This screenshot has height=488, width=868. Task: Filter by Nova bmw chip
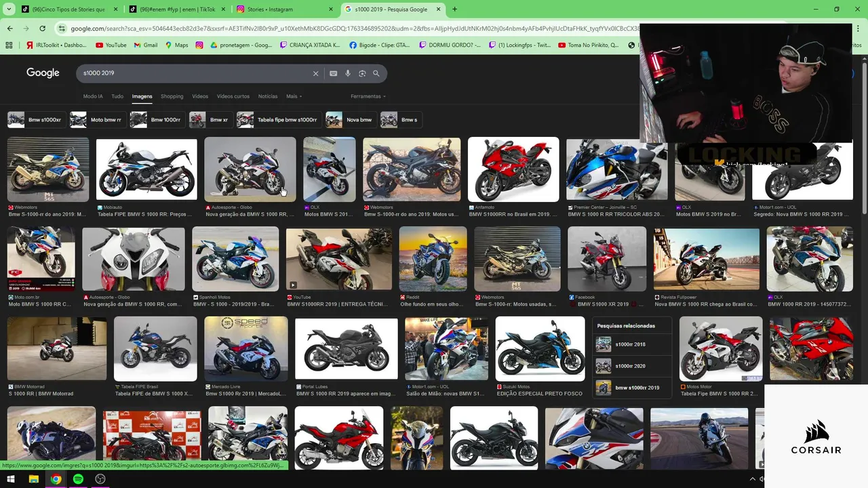click(351, 120)
